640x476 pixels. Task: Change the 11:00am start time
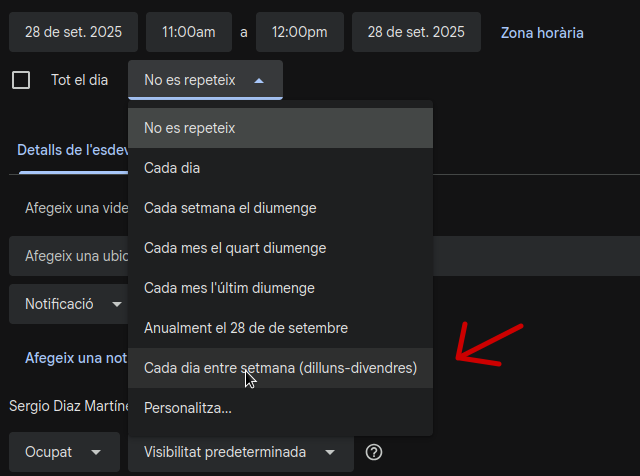188,32
